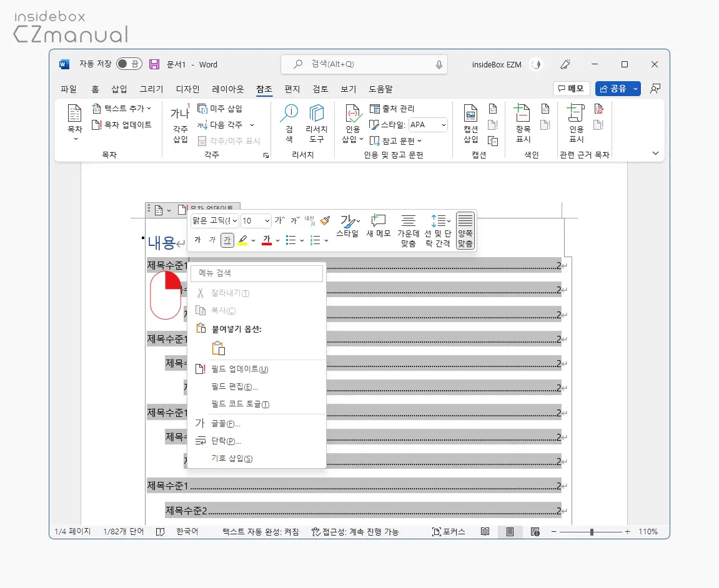Open the citation style APA dropdown

point(428,125)
